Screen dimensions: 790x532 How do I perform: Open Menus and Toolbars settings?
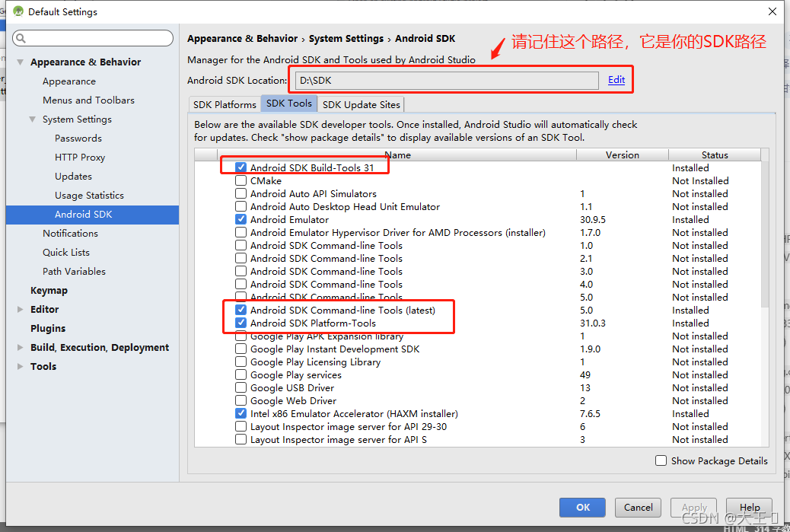(x=89, y=100)
